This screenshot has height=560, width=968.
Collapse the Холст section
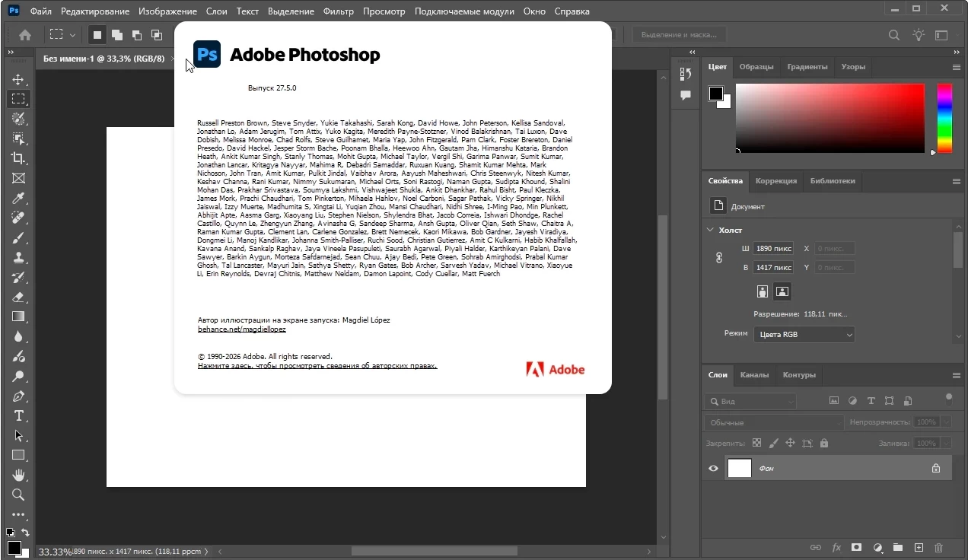tap(711, 230)
